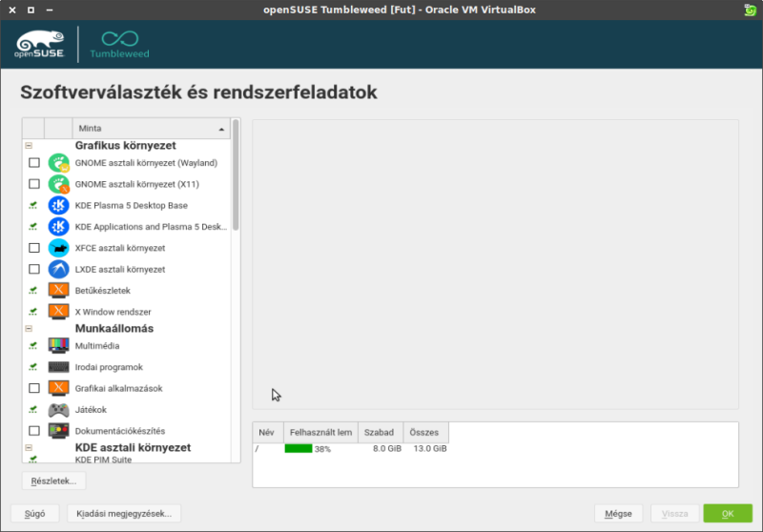Click the Szabad column header
This screenshot has height=532, width=763.
(x=381, y=432)
